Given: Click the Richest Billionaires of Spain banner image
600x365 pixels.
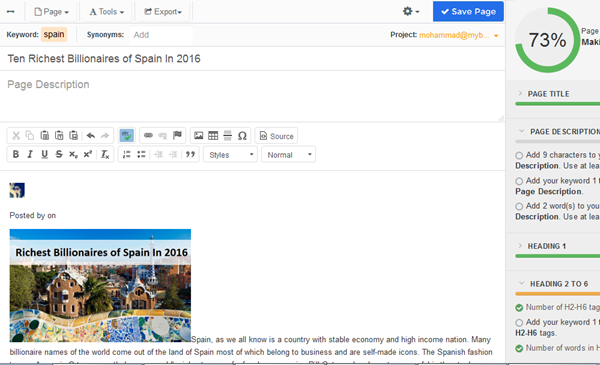Looking at the screenshot, I should tap(100, 285).
